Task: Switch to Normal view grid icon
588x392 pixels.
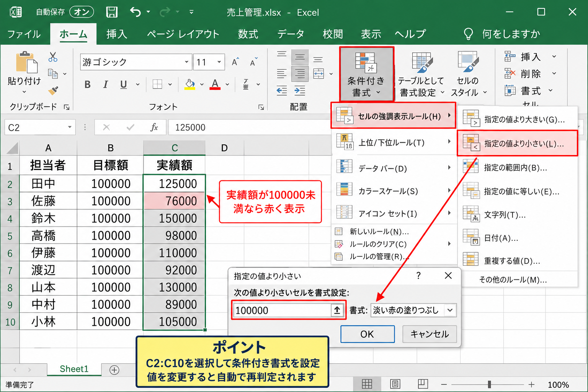Action: pyautogui.click(x=367, y=384)
